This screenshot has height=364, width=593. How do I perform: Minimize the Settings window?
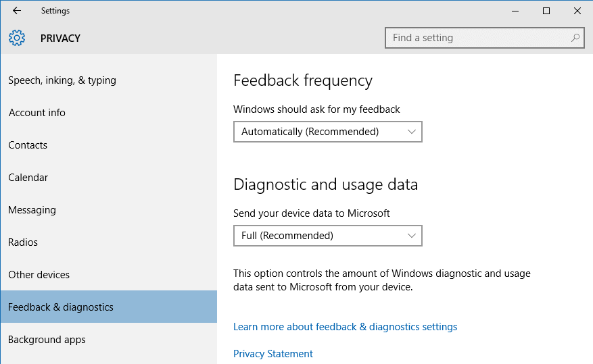[x=515, y=11]
